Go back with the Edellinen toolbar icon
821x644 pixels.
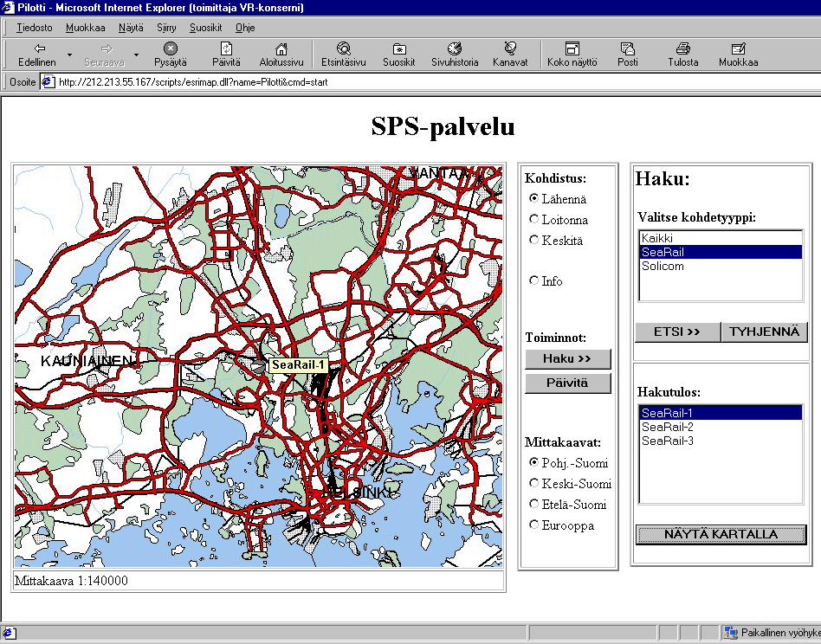pos(40,48)
